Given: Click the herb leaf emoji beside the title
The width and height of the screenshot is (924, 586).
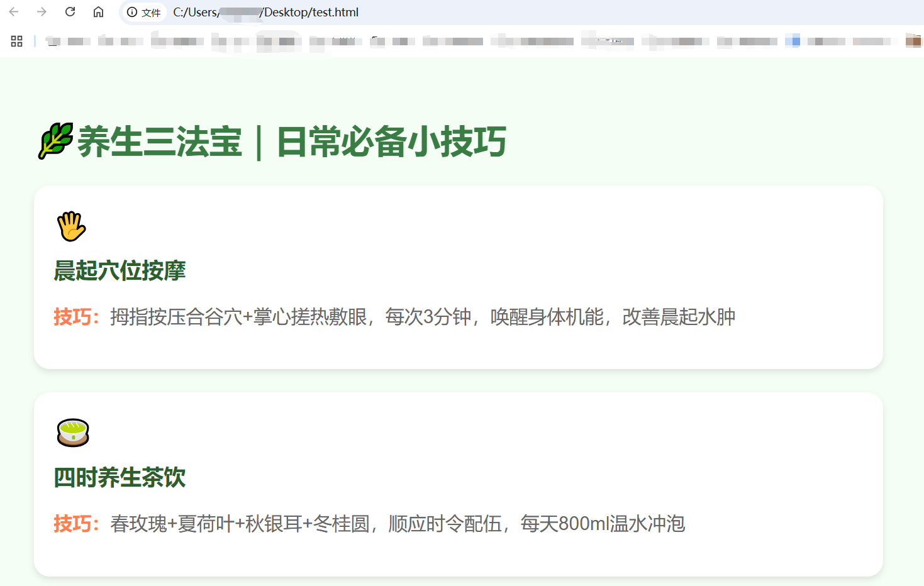Looking at the screenshot, I should click(x=55, y=141).
